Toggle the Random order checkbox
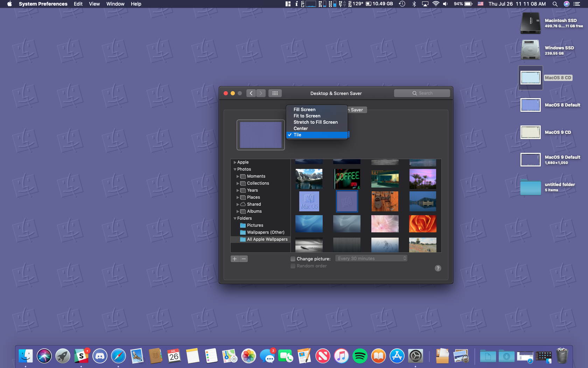The image size is (588, 368). click(x=293, y=266)
